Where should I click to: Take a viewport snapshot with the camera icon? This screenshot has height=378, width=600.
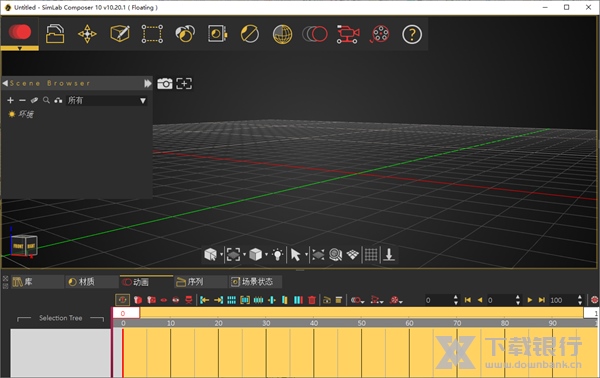coord(165,83)
